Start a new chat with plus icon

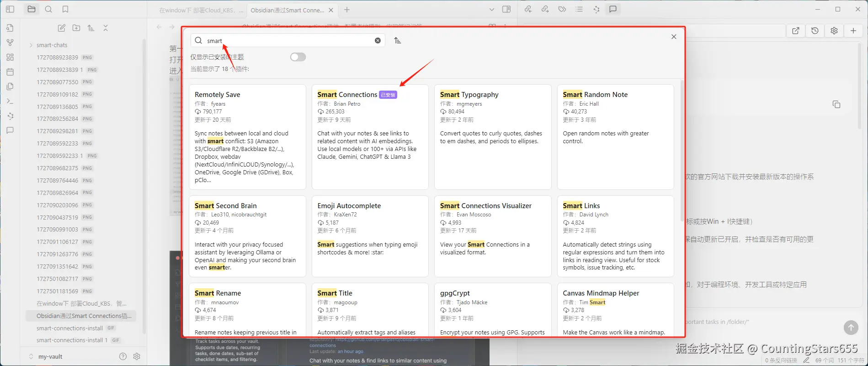pyautogui.click(x=853, y=31)
